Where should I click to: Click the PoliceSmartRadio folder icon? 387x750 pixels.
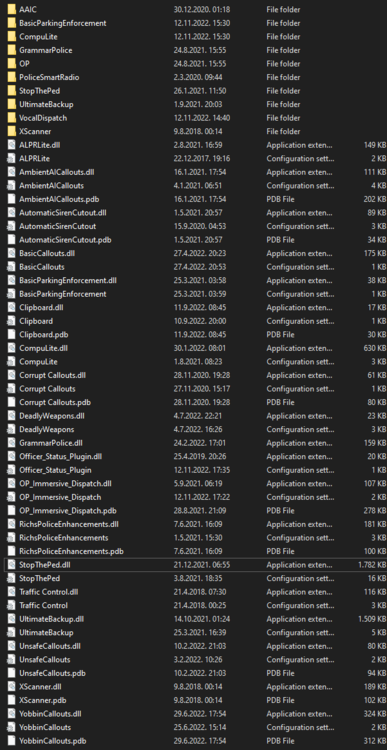[11, 77]
